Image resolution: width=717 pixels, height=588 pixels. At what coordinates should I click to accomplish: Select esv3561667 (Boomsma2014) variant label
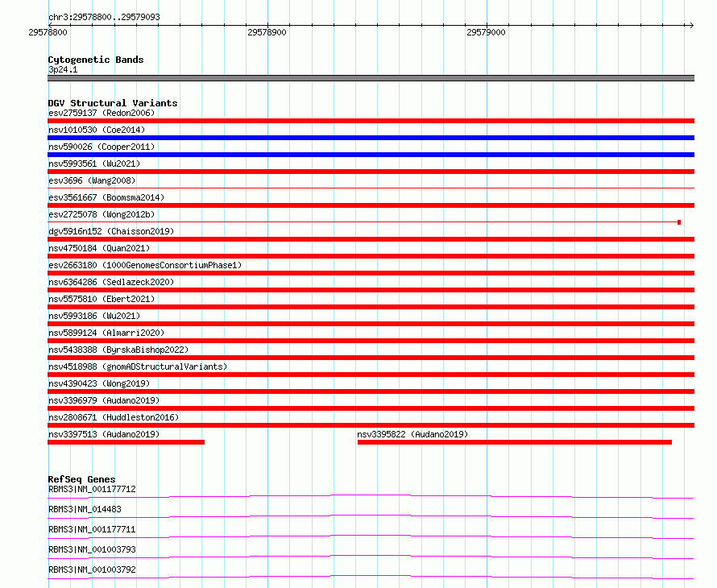[106, 197]
